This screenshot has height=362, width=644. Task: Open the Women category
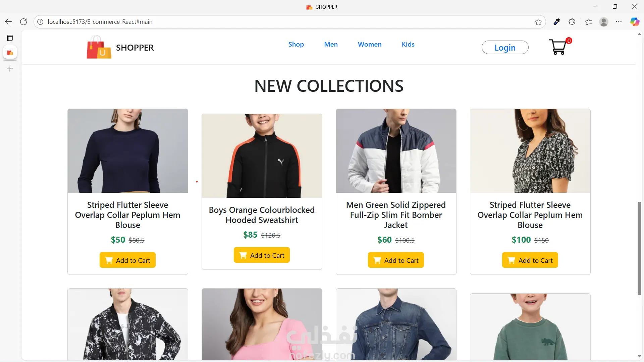click(370, 44)
